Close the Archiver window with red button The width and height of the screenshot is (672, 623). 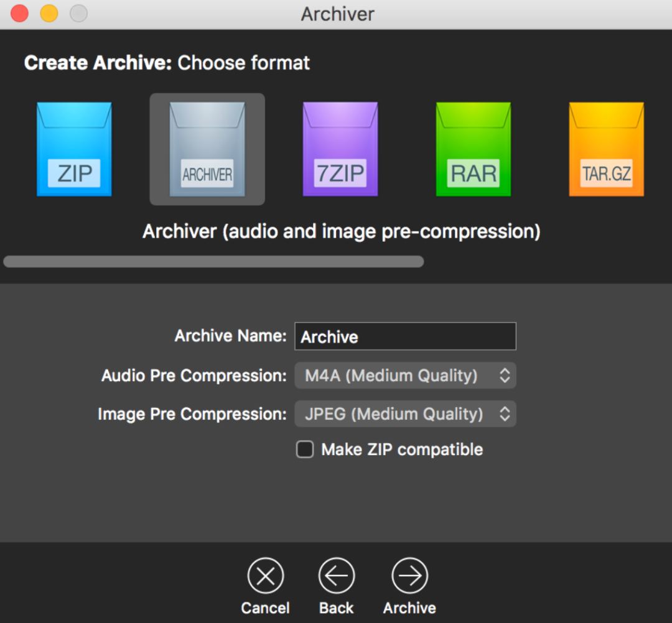tap(20, 14)
